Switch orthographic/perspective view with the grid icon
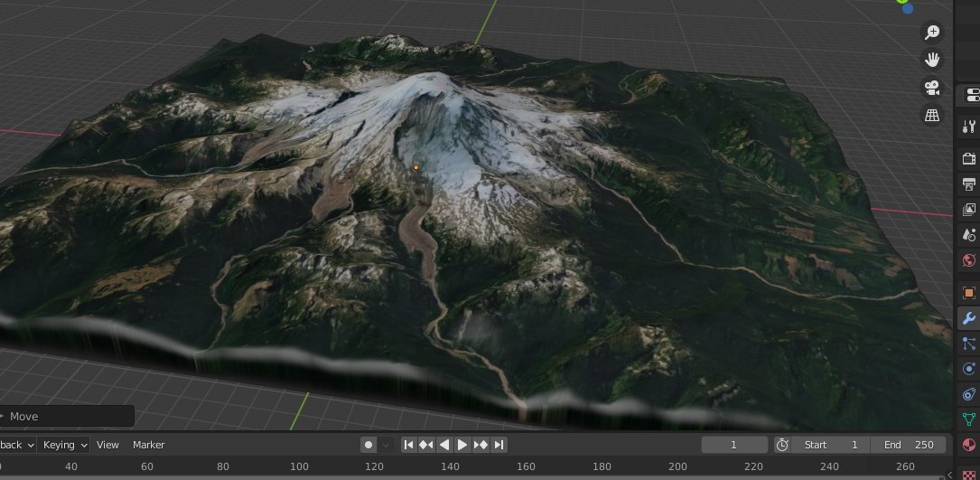 pos(931,115)
